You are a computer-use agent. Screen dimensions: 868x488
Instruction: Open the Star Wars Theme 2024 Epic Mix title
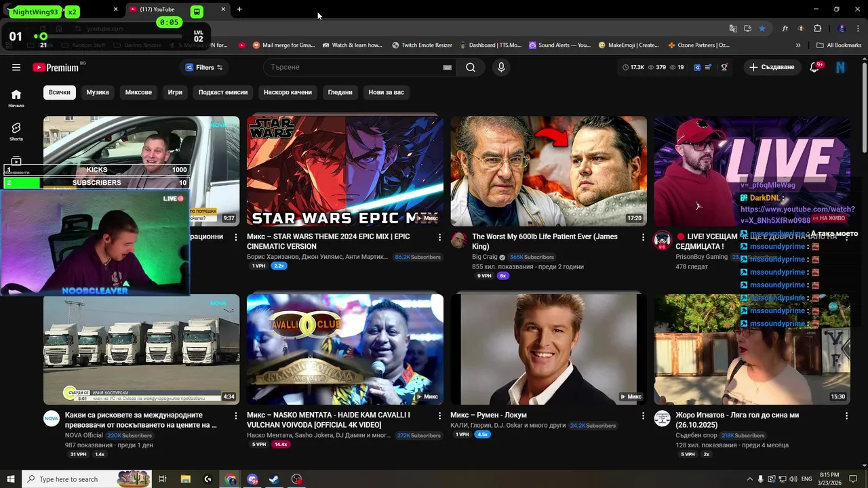pyautogui.click(x=328, y=241)
